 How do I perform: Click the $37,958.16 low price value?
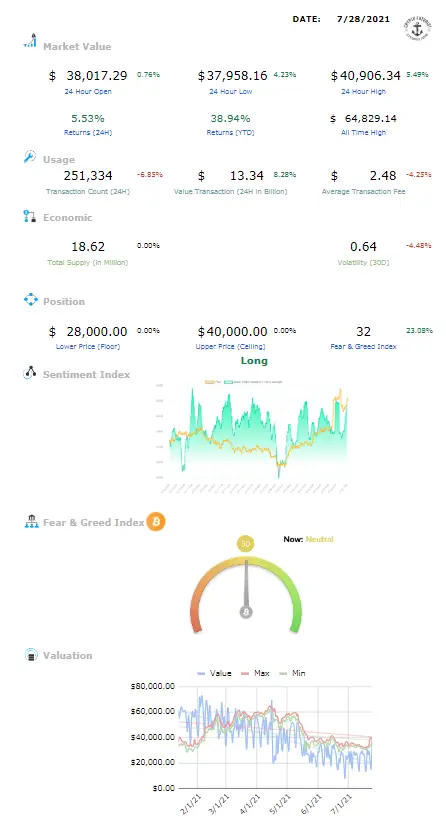(x=232, y=75)
